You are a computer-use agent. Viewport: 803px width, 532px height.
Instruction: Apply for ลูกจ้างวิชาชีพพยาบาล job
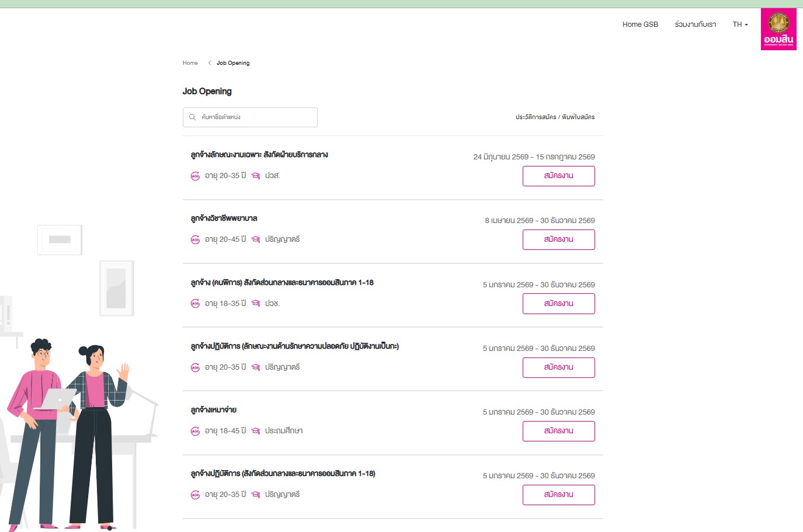click(558, 239)
